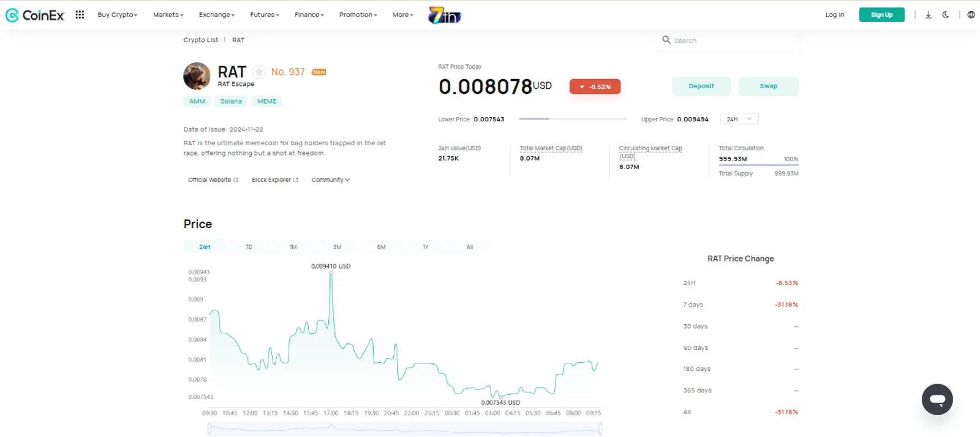The height and width of the screenshot is (437, 980).
Task: Expand the More menu
Action: pyautogui.click(x=403, y=15)
